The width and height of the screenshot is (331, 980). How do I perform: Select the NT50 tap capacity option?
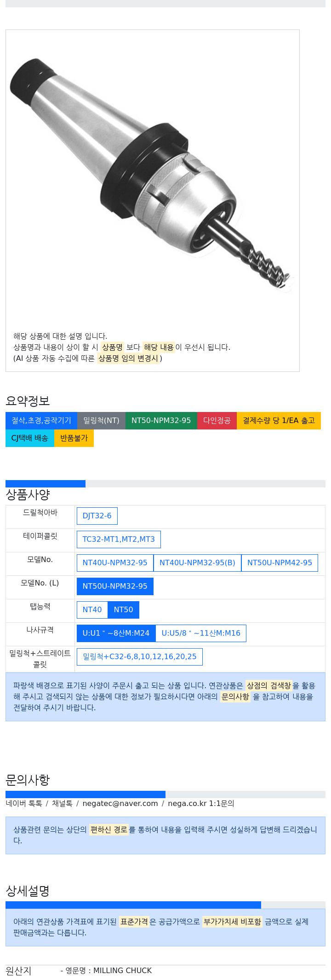[x=123, y=610]
